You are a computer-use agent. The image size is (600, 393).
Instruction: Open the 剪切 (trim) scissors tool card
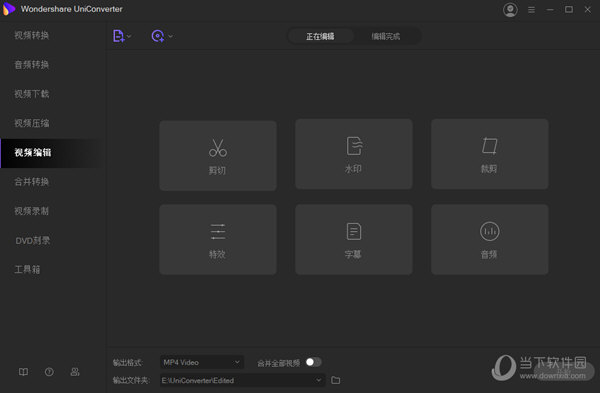coord(218,155)
